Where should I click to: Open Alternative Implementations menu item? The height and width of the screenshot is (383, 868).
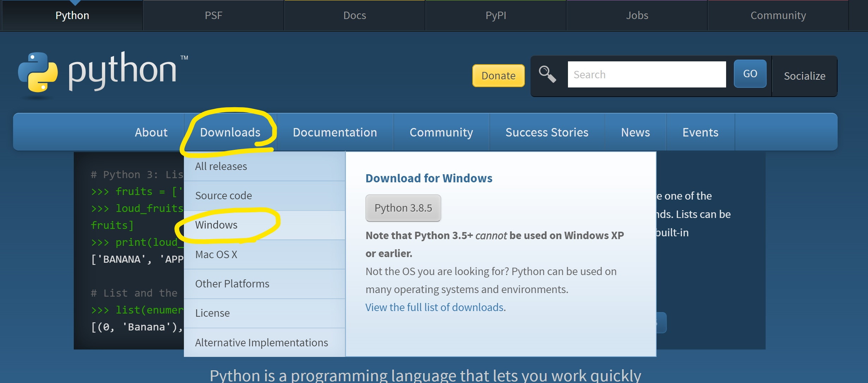pyautogui.click(x=261, y=342)
